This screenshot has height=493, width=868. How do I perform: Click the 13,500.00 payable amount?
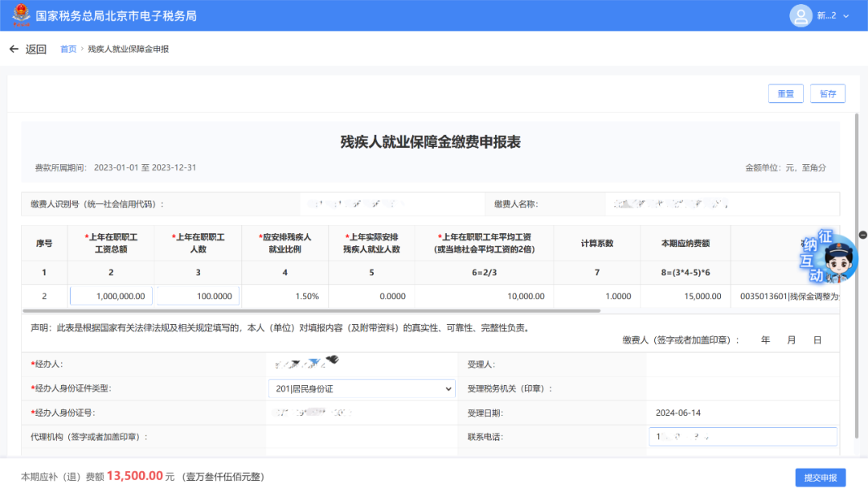pyautogui.click(x=135, y=476)
